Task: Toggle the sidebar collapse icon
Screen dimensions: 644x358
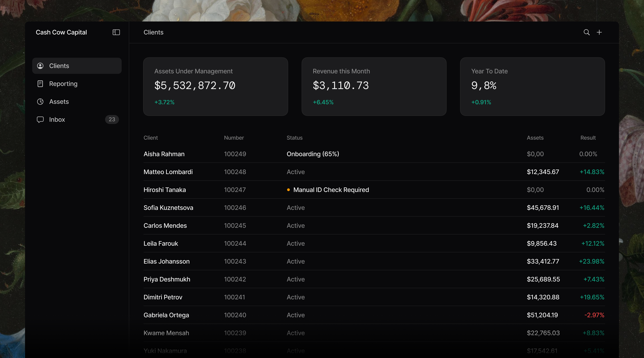Action: [116, 32]
